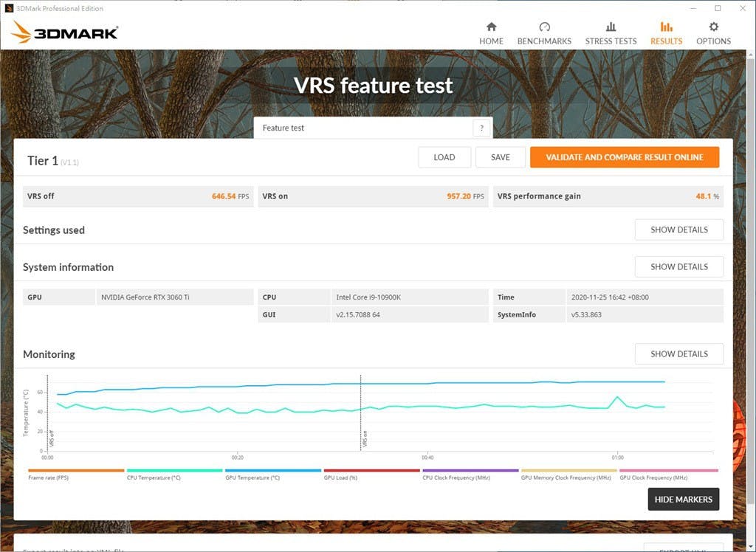This screenshot has height=552, width=756.
Task: Click the question mark help icon
Action: [x=481, y=128]
